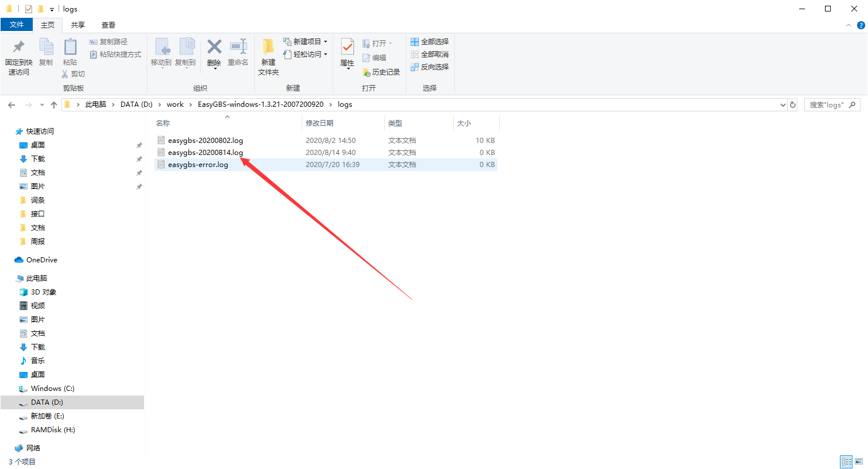The height and width of the screenshot is (469, 868).
Task: Open 视频 in the sidebar
Action: [32, 306]
